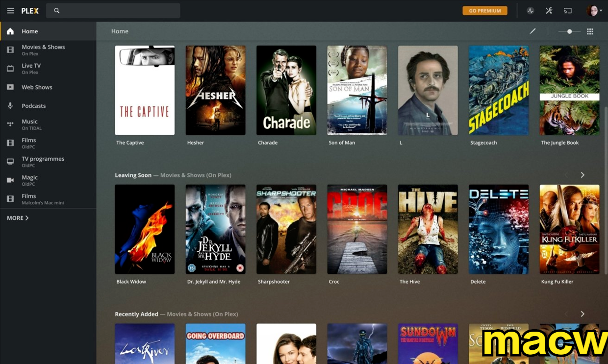
Task: Click the Cast to device icon
Action: click(568, 11)
